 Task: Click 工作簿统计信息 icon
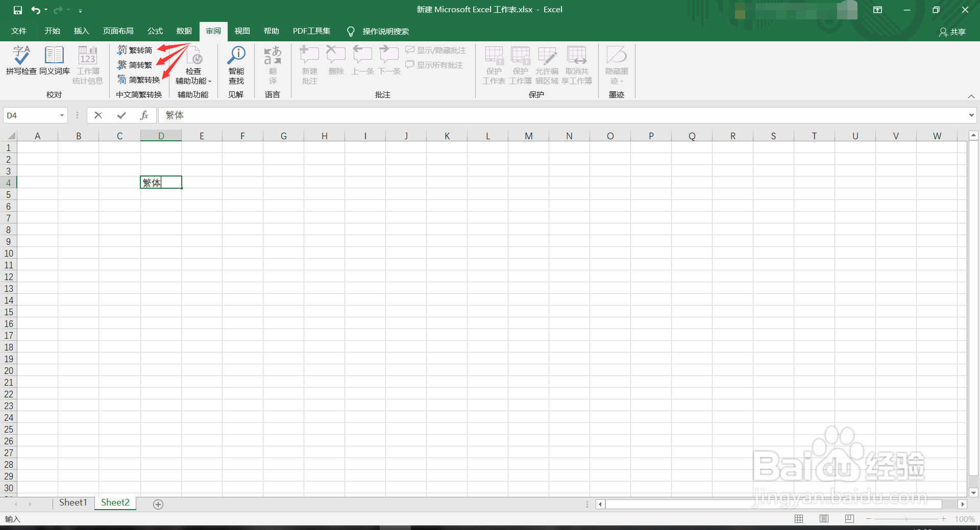(x=88, y=65)
